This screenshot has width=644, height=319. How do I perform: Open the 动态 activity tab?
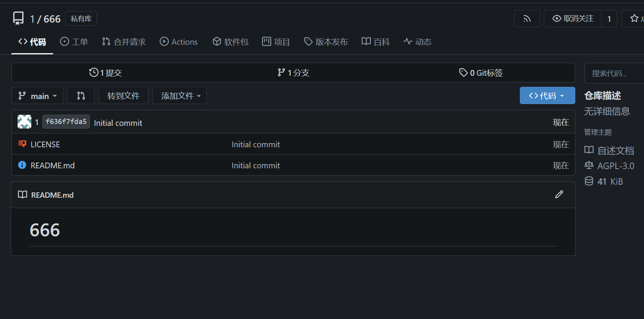click(417, 42)
